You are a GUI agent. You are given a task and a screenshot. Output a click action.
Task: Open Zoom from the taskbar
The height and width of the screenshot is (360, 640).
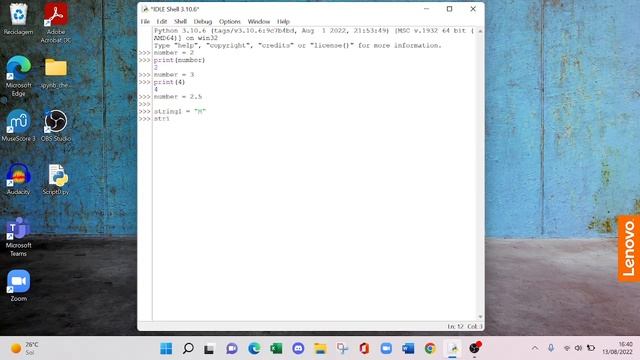(x=386, y=349)
